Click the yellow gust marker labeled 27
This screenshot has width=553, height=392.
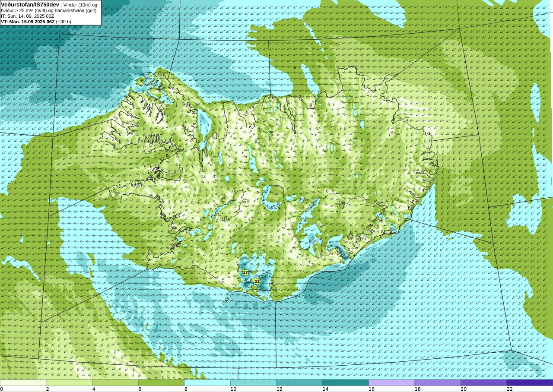click(245, 272)
